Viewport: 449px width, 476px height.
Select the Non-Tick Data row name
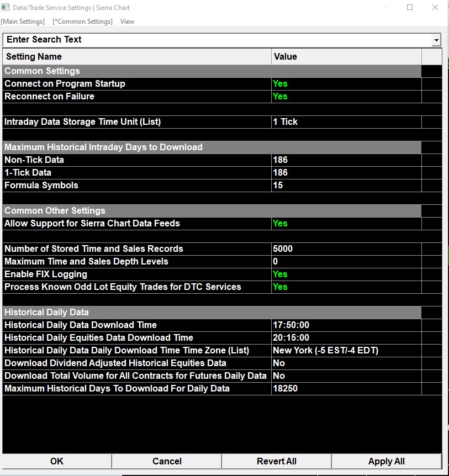click(137, 160)
